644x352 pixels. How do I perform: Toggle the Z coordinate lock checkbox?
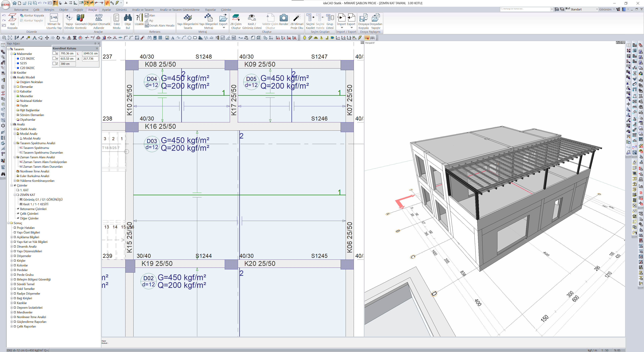54,64
